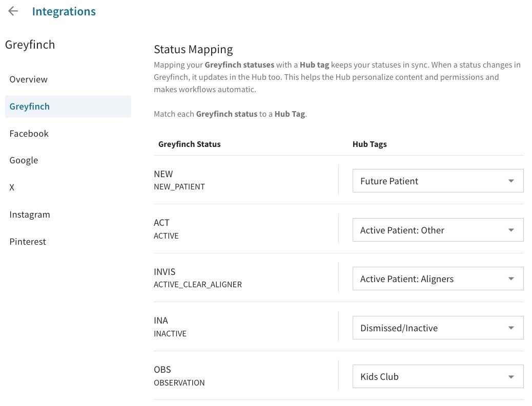Open the Integrations header link
The height and width of the screenshot is (406, 532).
click(64, 12)
